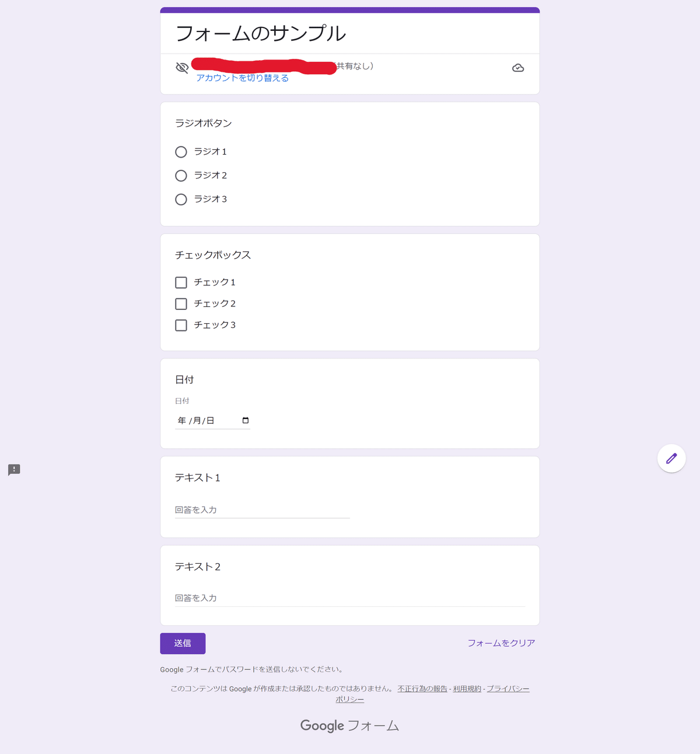Select the ラジオ１ radio button
700x754 pixels.
(181, 152)
